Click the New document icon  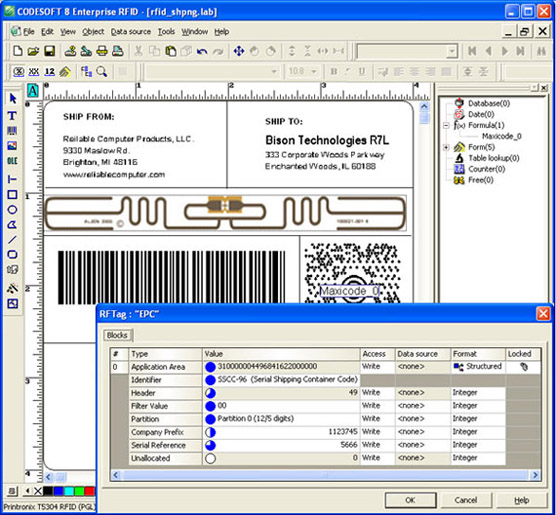coord(18,51)
